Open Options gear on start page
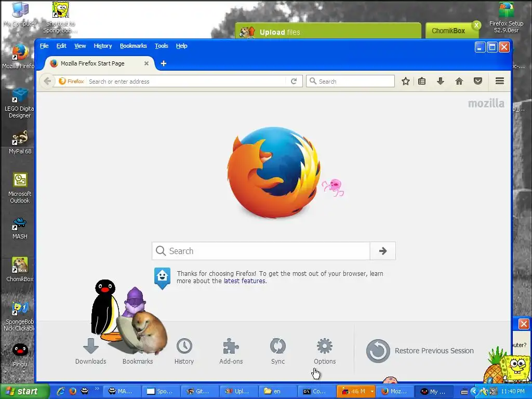The image size is (532, 399). pyautogui.click(x=325, y=351)
